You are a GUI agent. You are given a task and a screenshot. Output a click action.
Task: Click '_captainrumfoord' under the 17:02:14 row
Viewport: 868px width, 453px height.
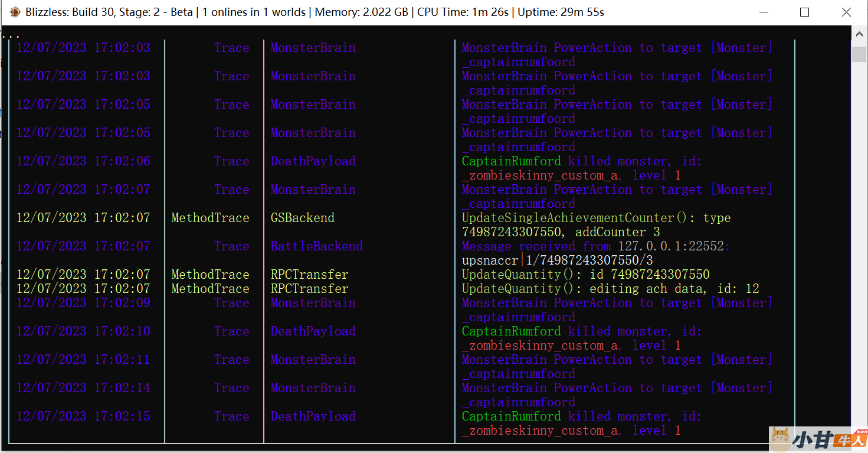[518, 402]
